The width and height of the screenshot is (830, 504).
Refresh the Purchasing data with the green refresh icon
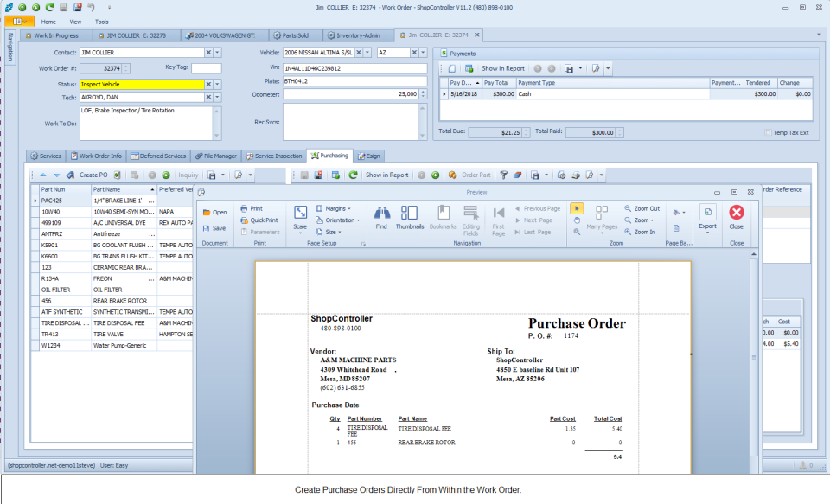[x=353, y=175]
